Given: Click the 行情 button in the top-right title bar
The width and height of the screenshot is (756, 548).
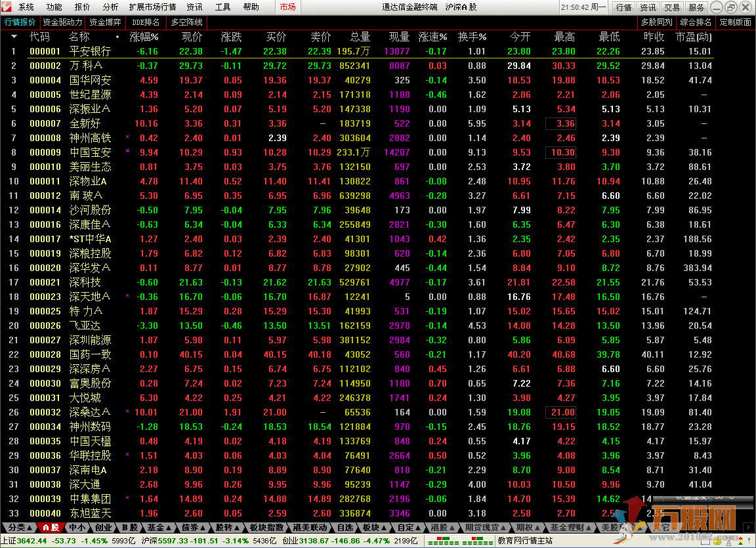Looking at the screenshot, I should pyautogui.click(x=624, y=7).
